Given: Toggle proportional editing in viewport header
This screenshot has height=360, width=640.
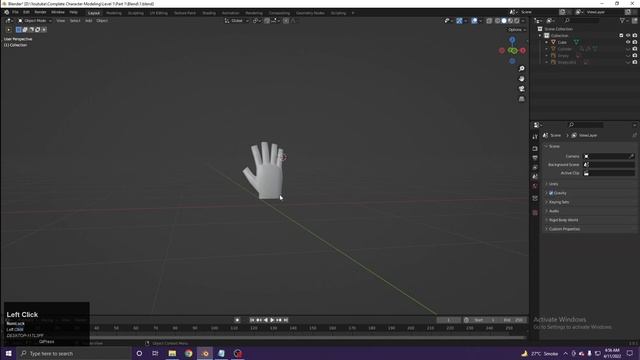Looking at the screenshot, I should tap(286, 21).
